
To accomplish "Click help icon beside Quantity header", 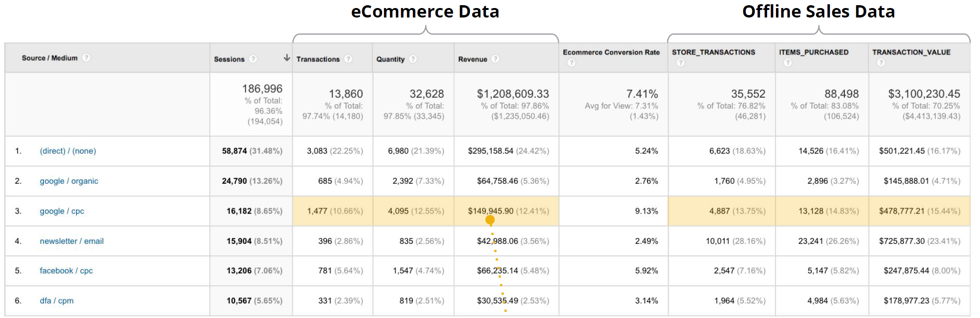I will click(x=413, y=59).
